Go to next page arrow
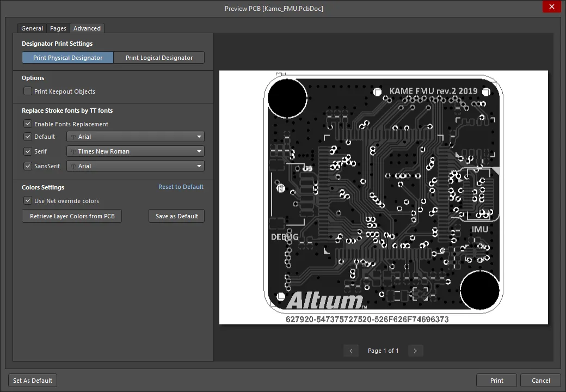This screenshot has height=392, width=566. [x=415, y=351]
